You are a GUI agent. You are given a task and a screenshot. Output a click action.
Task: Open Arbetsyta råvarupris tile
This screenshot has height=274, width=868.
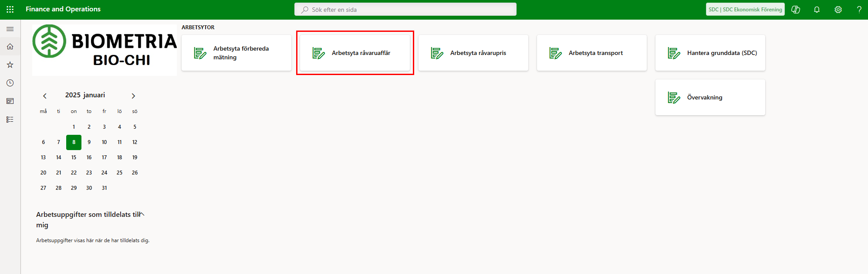(473, 53)
